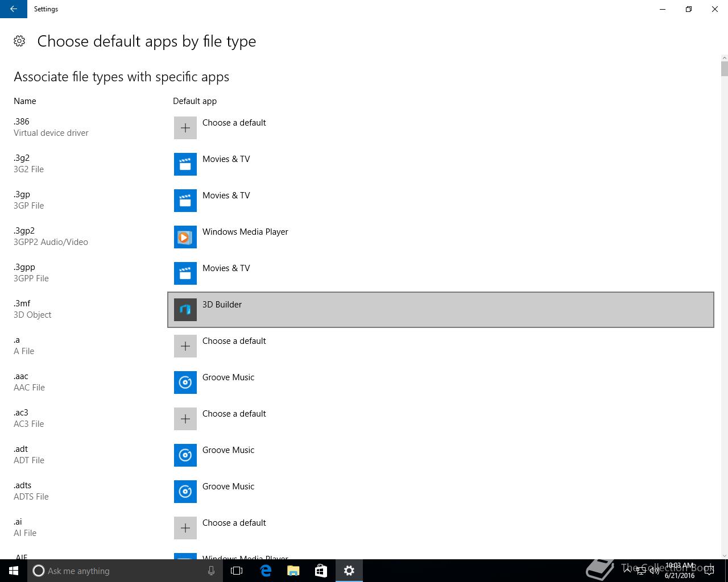The image size is (728, 582).
Task: Click the '3GP File' description text
Action: click(x=28, y=206)
